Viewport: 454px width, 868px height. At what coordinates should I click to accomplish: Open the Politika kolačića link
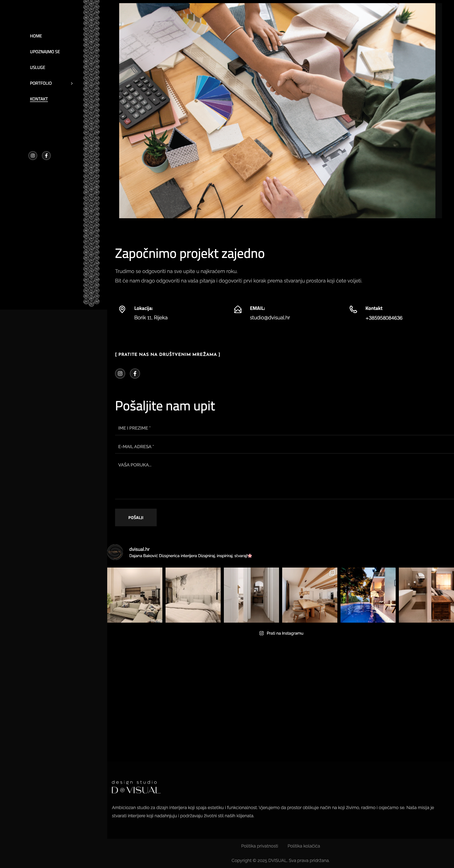(304, 846)
